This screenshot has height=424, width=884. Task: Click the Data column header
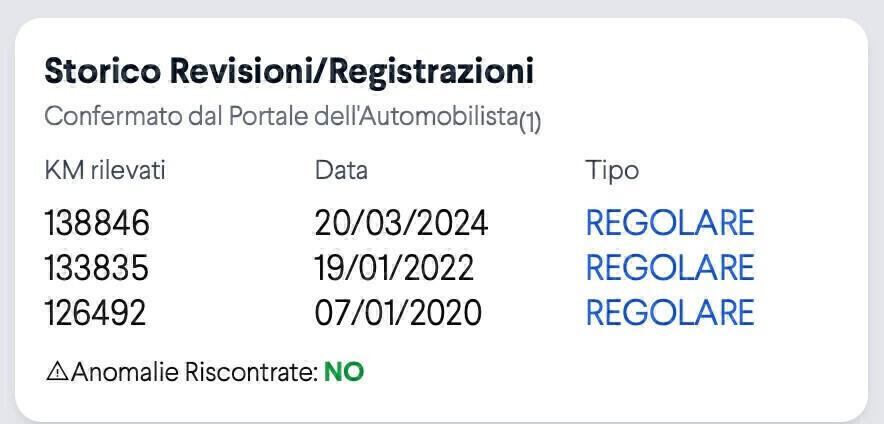341,170
